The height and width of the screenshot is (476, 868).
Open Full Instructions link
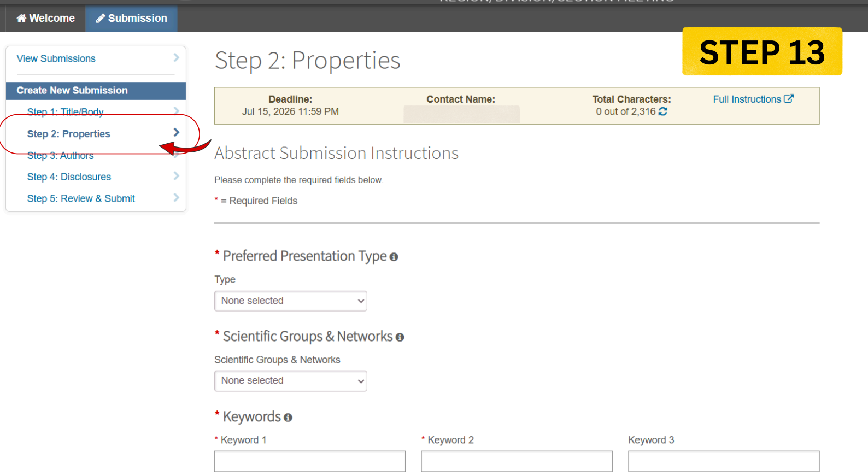pos(747,99)
